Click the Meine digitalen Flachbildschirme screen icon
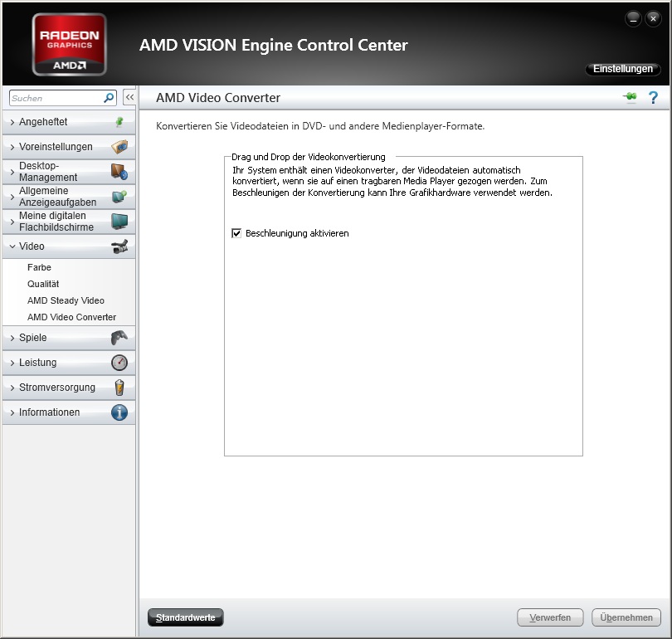Image resolution: width=672 pixels, height=639 pixels. [x=119, y=221]
